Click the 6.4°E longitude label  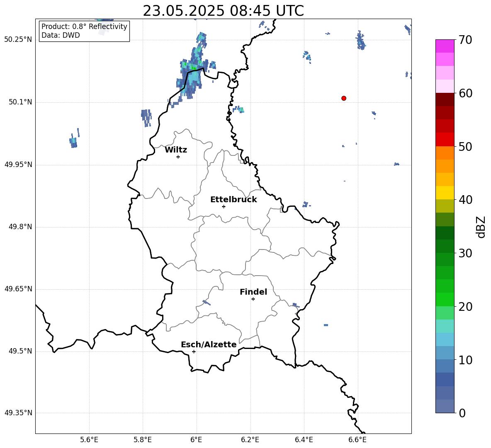click(x=304, y=440)
